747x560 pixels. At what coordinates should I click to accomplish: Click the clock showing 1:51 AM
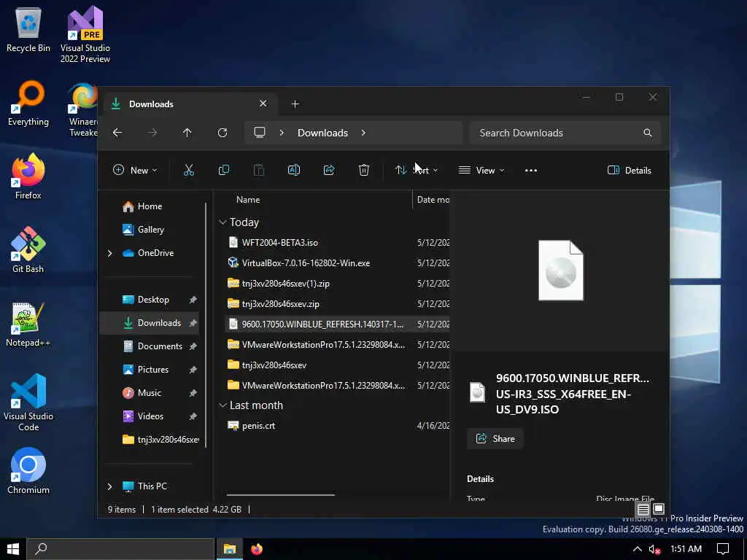[686, 549]
